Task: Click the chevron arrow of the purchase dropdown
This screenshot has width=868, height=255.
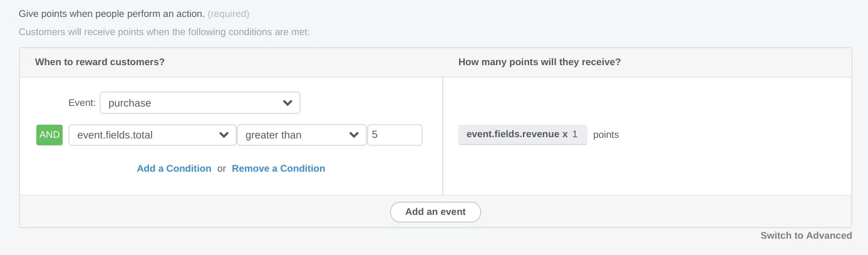Action: tap(287, 103)
